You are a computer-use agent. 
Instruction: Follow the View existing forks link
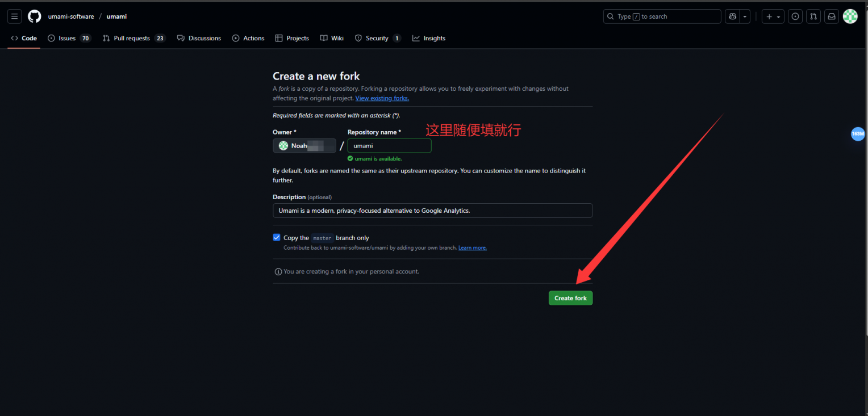382,98
